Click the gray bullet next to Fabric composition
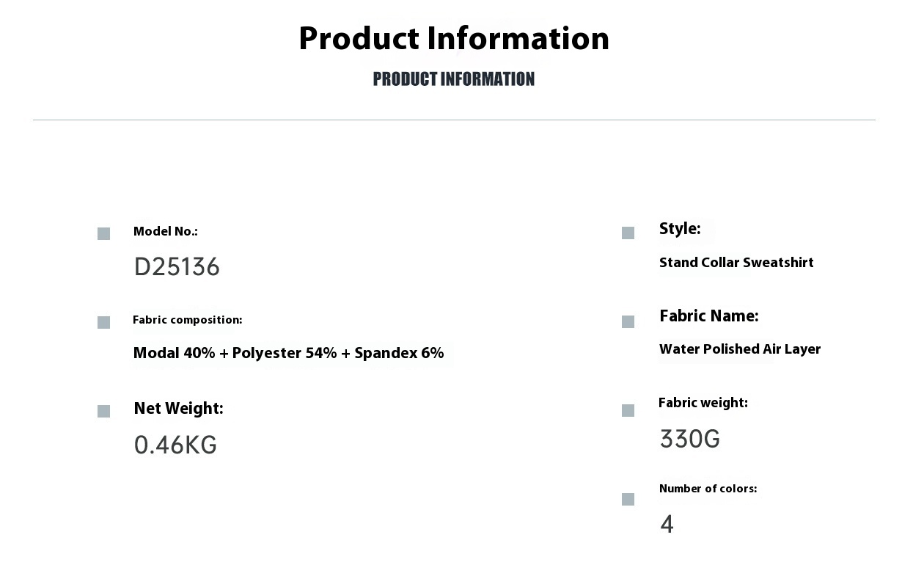Screen dimensions: 924x565 click(x=103, y=322)
